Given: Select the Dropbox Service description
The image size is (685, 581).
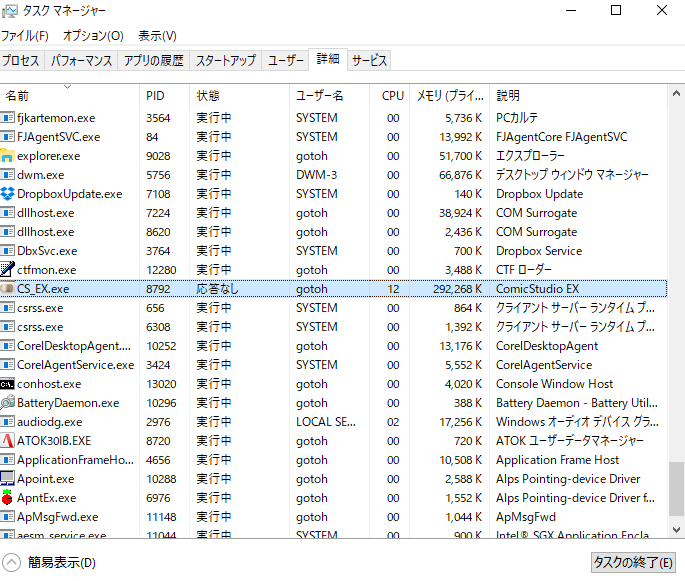Looking at the screenshot, I should [539, 251].
